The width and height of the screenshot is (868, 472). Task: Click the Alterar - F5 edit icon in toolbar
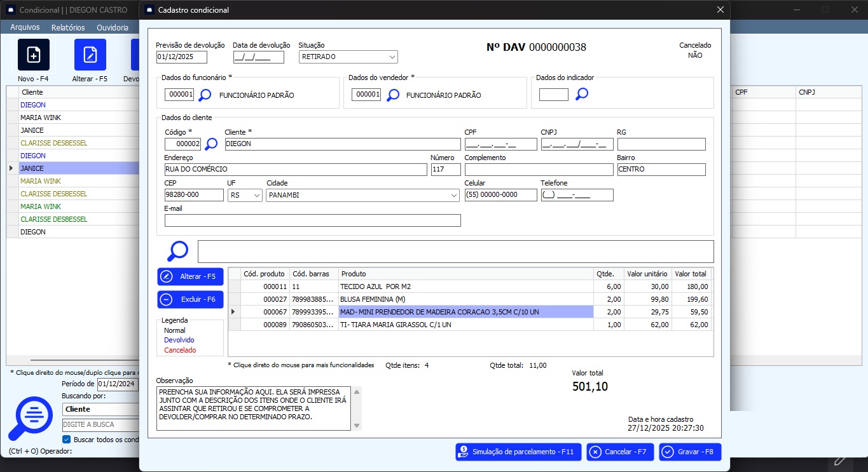coord(90,55)
